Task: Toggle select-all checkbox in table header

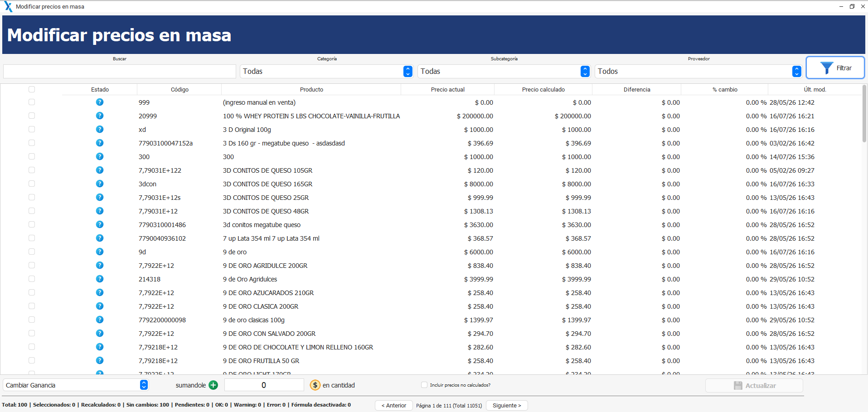Action: [x=32, y=89]
